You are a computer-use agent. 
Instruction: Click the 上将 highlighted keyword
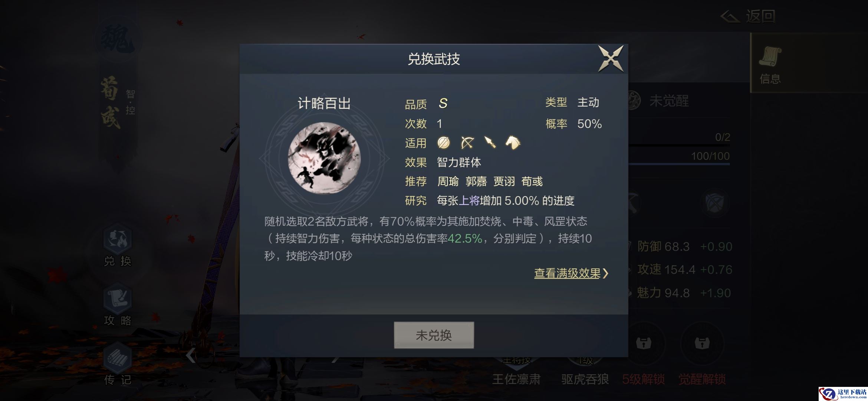(469, 200)
